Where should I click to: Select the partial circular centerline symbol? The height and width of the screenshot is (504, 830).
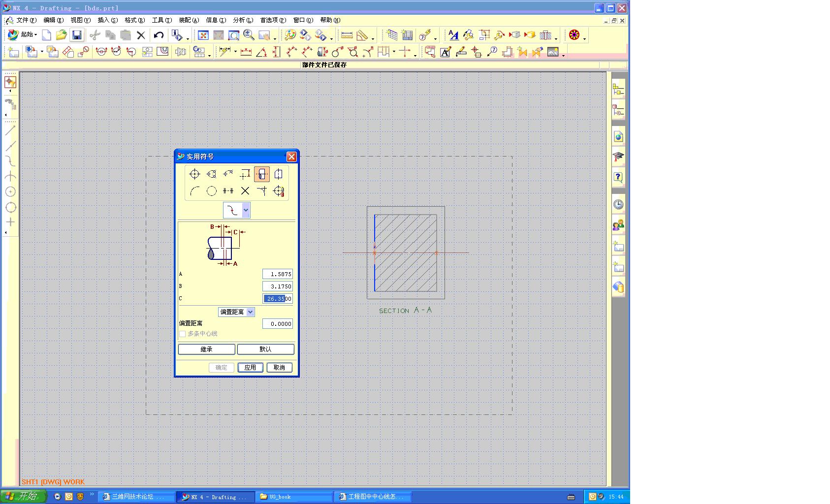[x=194, y=191]
